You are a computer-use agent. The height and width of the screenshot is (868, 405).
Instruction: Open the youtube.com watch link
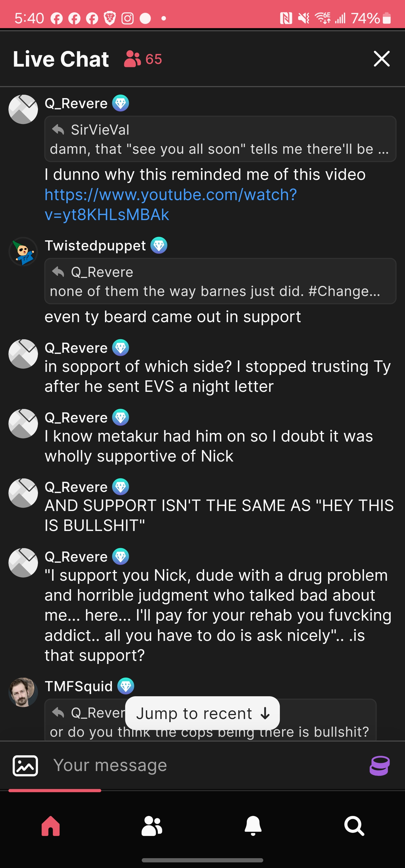tap(171, 205)
